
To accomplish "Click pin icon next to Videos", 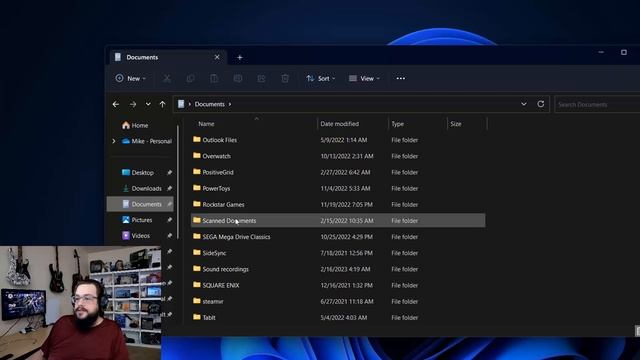I will (x=169, y=236).
